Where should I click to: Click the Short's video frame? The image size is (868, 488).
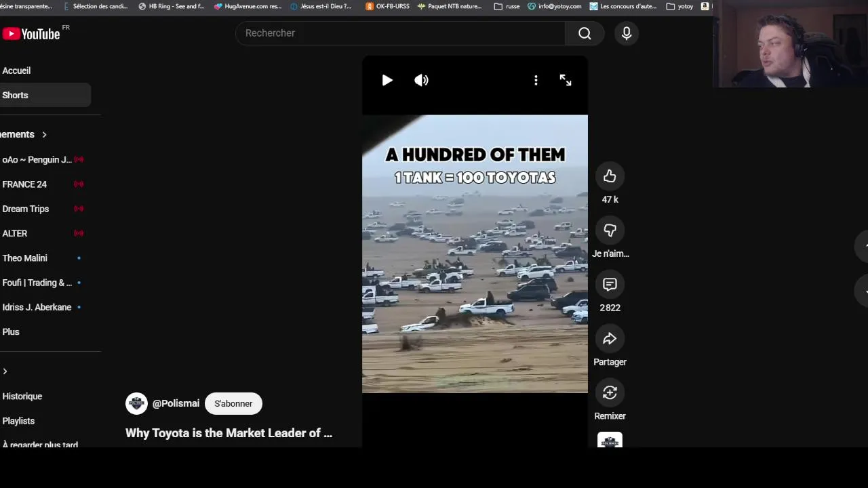click(475, 253)
